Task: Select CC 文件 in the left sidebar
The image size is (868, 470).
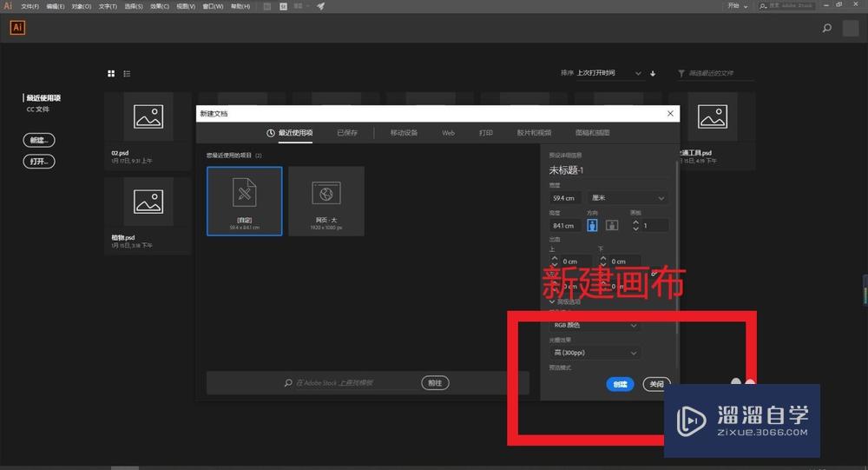Action: click(x=37, y=109)
